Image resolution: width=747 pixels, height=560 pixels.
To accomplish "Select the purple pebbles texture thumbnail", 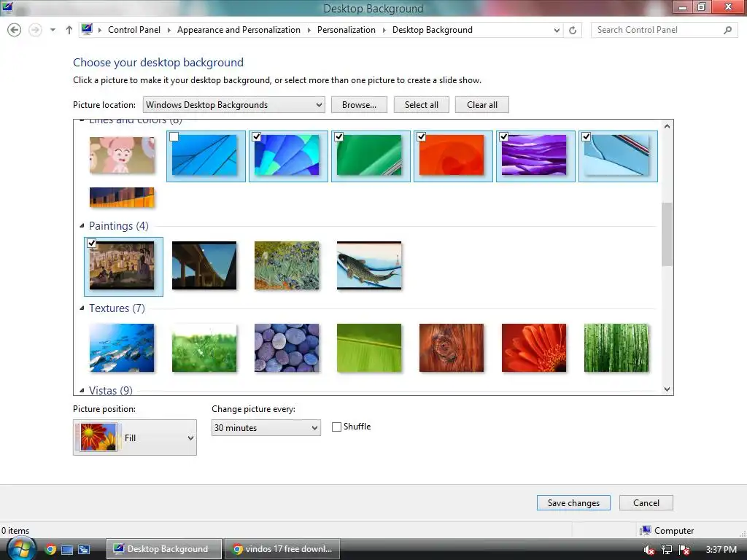I will [287, 348].
